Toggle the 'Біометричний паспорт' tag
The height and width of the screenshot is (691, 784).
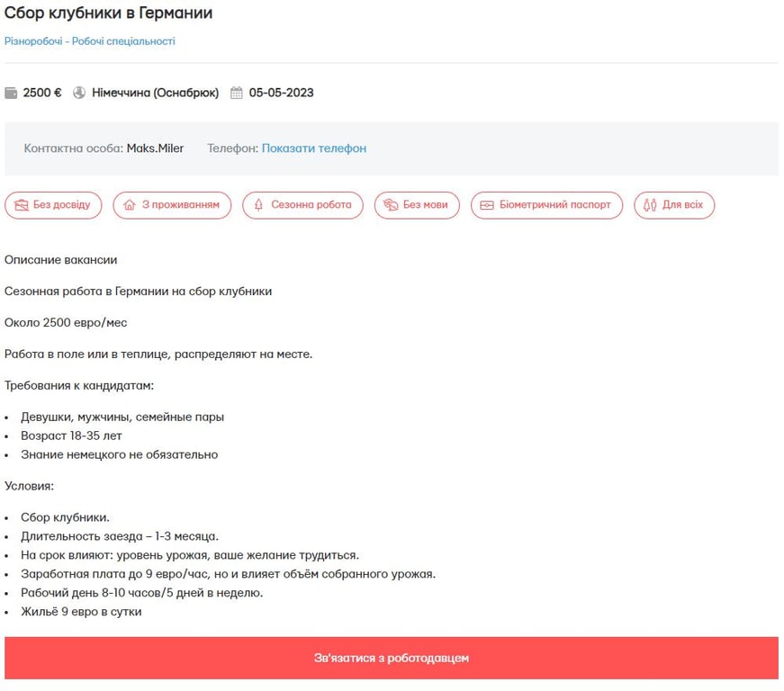(x=546, y=205)
